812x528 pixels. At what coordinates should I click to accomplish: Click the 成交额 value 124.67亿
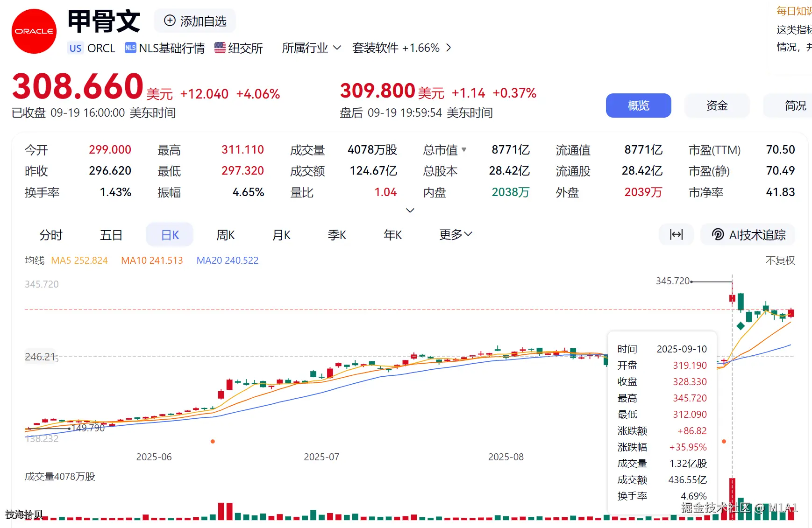point(373,171)
